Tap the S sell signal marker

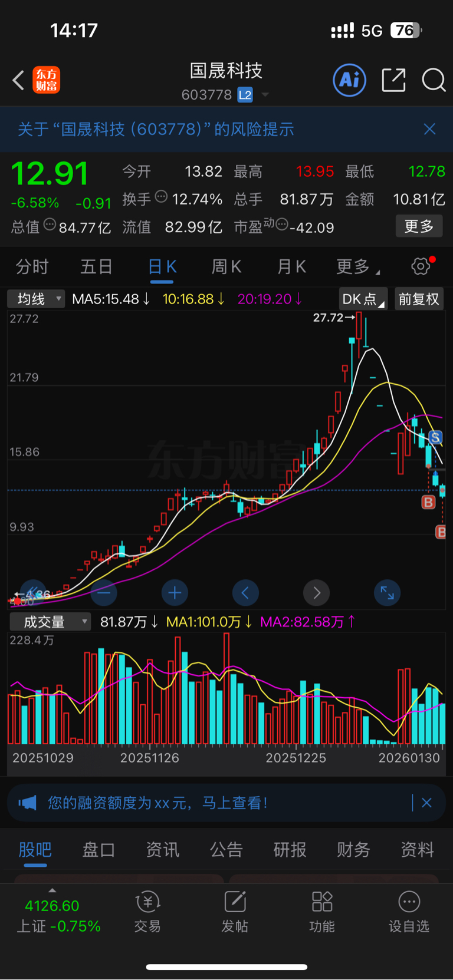coord(435,437)
